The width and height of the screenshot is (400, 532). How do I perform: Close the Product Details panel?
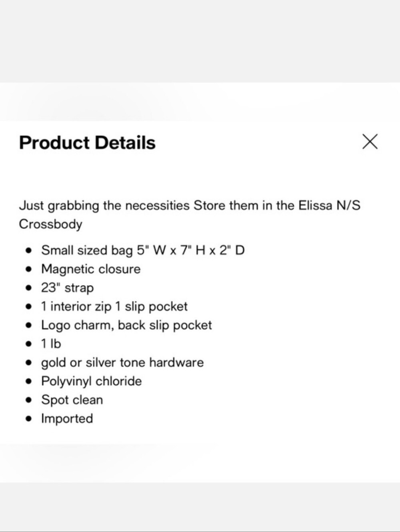(x=370, y=141)
